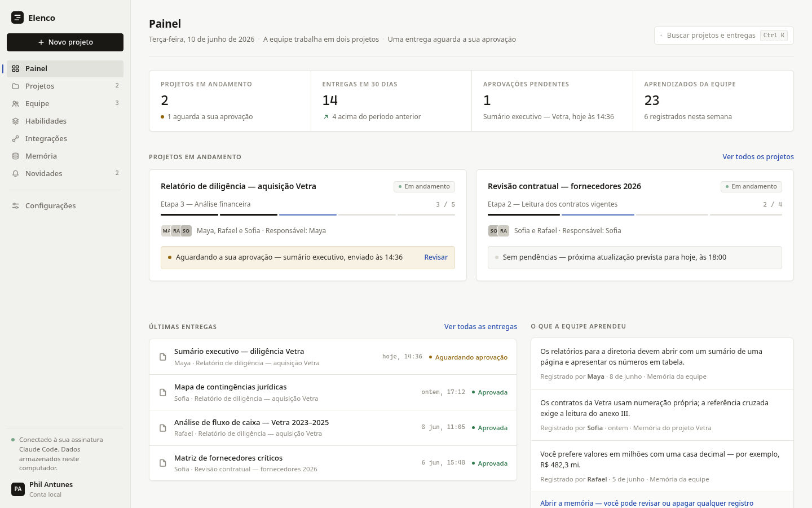Click Revisar on the pending approval notice
The height and width of the screenshot is (508, 812).
click(x=436, y=257)
